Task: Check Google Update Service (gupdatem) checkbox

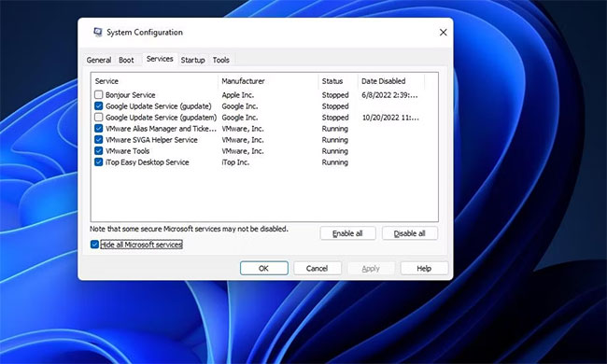Action: [99, 118]
